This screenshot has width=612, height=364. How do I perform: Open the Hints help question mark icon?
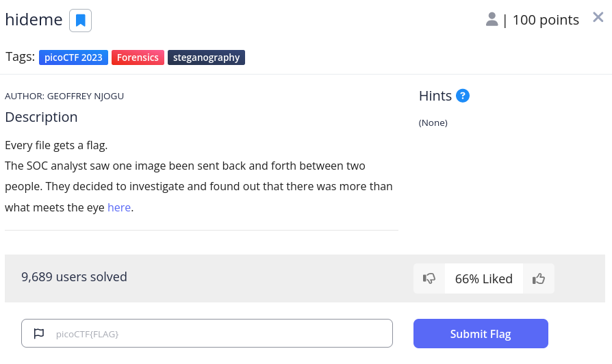point(463,96)
